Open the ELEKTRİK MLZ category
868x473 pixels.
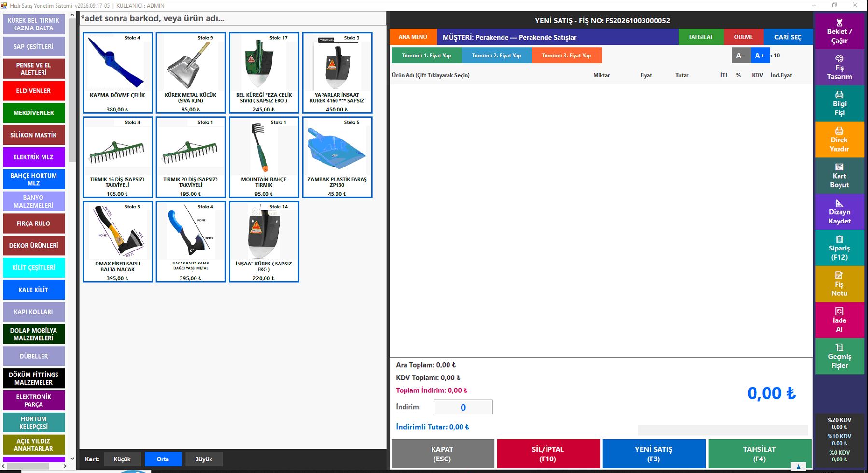tap(34, 157)
